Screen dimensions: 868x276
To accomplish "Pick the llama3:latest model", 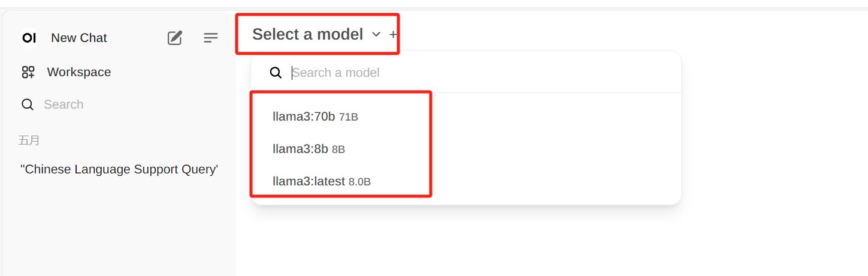I will [309, 181].
